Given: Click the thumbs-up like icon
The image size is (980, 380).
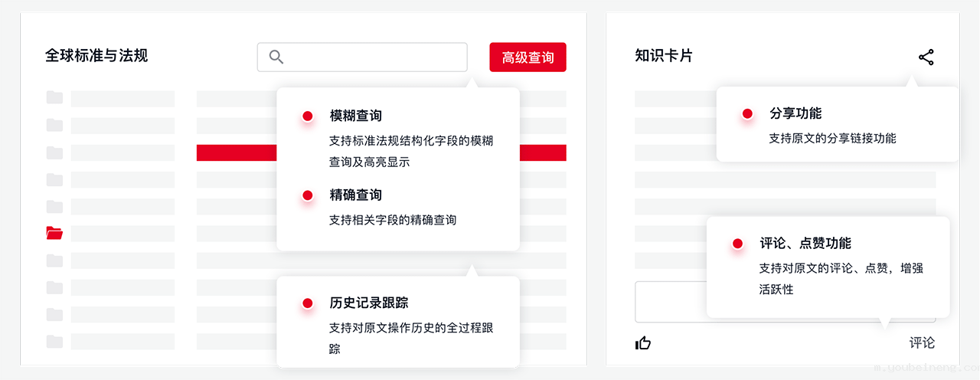Looking at the screenshot, I should point(643,343).
